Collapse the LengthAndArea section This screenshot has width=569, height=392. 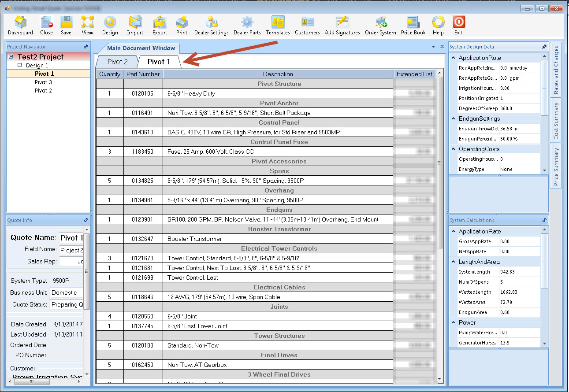click(x=454, y=262)
